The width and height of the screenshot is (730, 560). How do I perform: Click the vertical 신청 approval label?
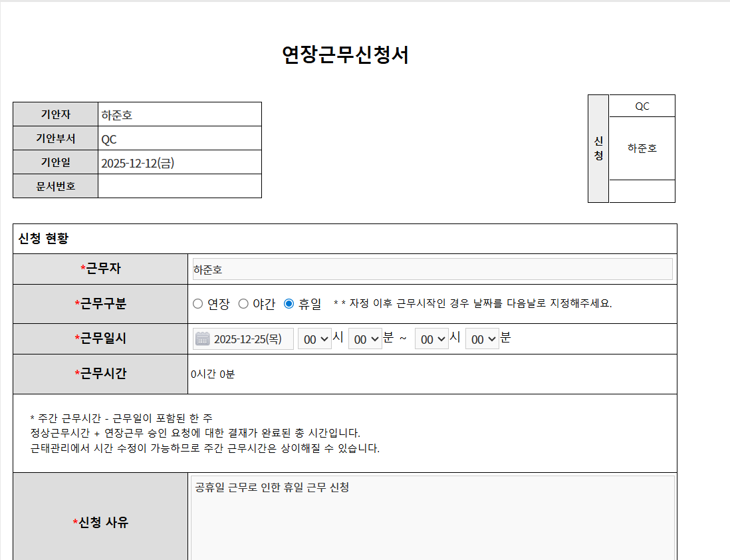[598, 148]
